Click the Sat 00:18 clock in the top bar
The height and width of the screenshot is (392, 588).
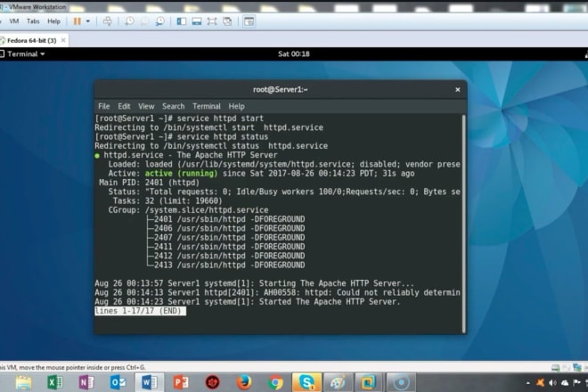[294, 54]
